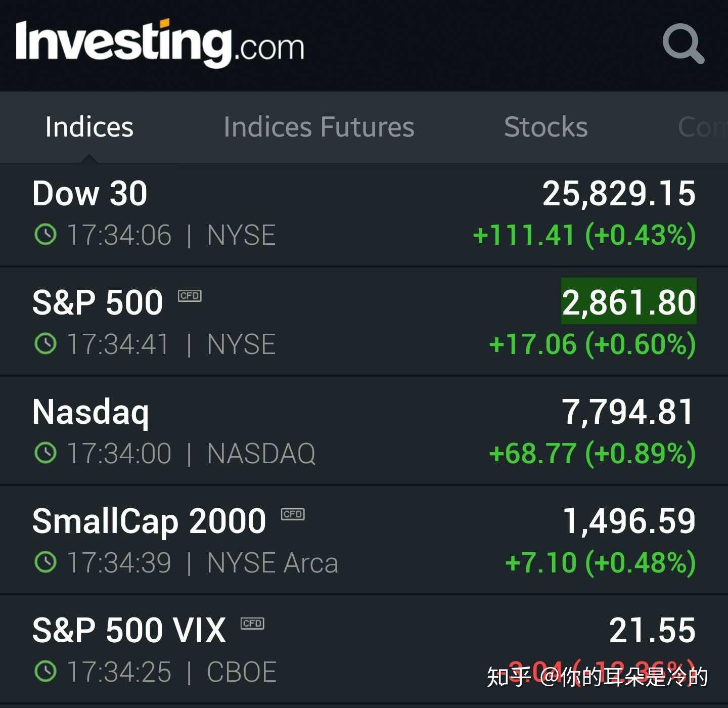Click the clock icon in Nasdaq row
The image size is (728, 708).
45,453
